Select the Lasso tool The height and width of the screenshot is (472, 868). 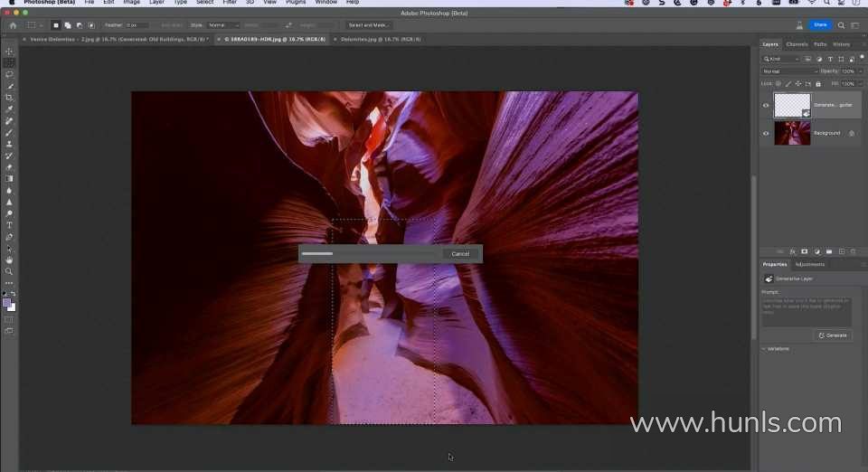coord(9,74)
